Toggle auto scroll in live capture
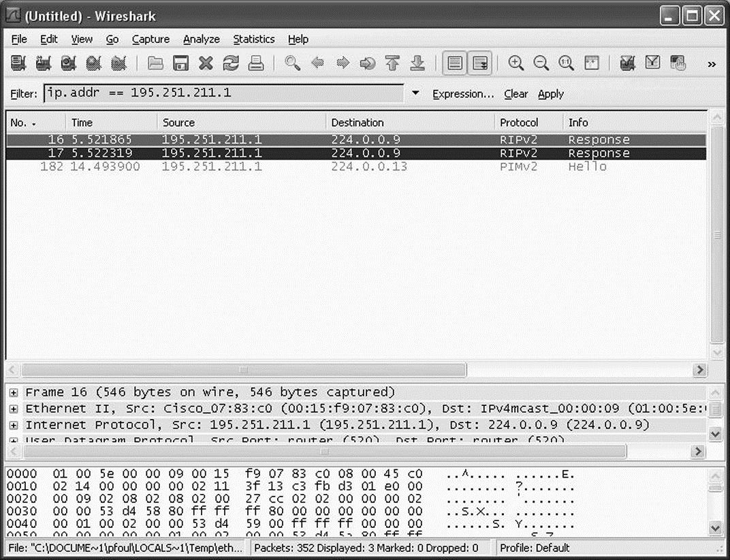This screenshot has width=730, height=560. coord(480,63)
